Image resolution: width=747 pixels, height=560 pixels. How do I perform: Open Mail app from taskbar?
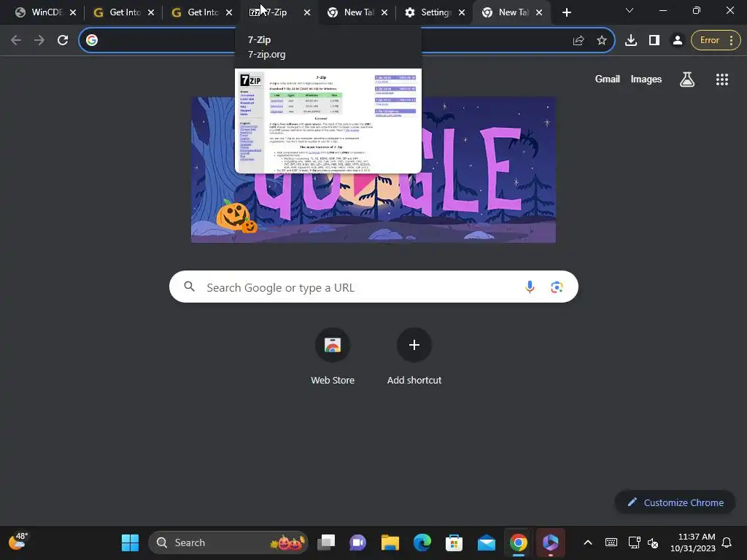(x=486, y=542)
